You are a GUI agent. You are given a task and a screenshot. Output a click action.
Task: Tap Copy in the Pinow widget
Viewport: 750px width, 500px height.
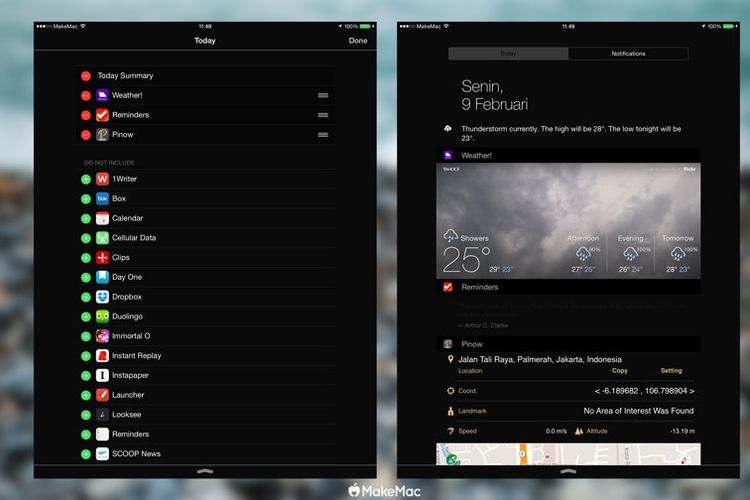pos(619,371)
